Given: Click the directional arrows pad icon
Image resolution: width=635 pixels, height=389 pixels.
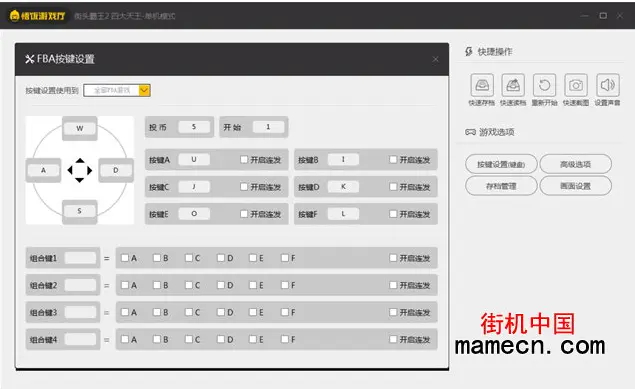Looking at the screenshot, I should point(79,170).
